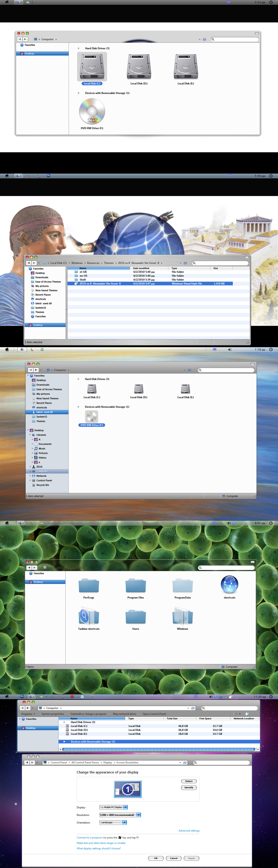
Task: Collapse the Libraries node in sidebar tree
Action: tap(30, 435)
